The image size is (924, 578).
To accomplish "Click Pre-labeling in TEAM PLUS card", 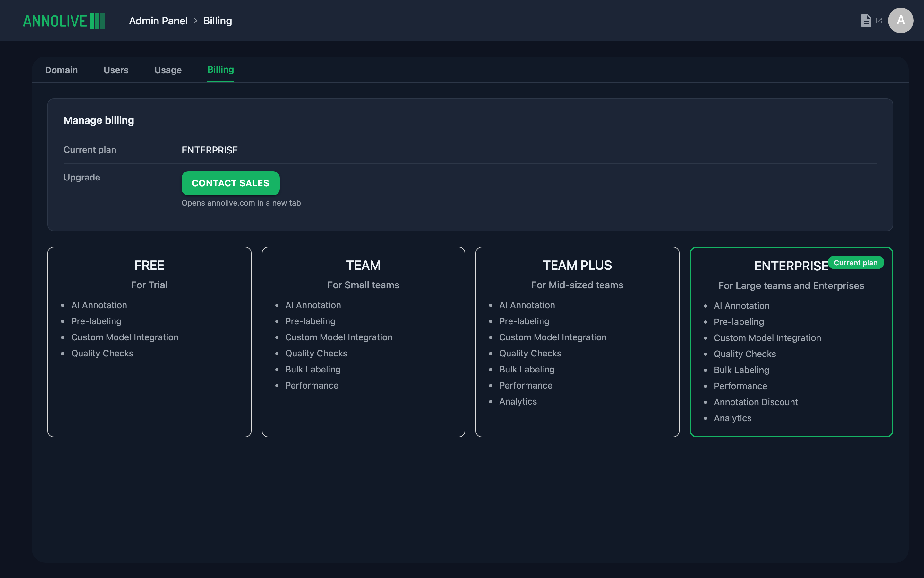I will 524,321.
